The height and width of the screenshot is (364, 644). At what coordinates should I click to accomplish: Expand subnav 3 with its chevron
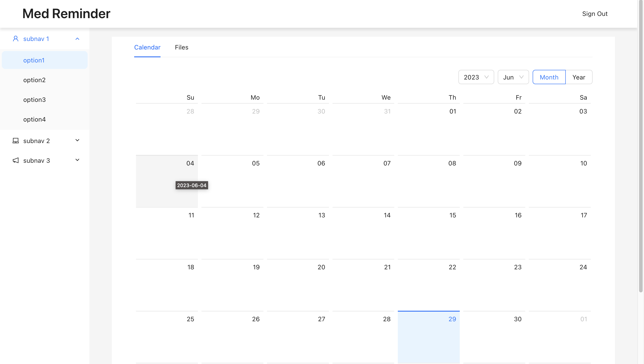77,160
